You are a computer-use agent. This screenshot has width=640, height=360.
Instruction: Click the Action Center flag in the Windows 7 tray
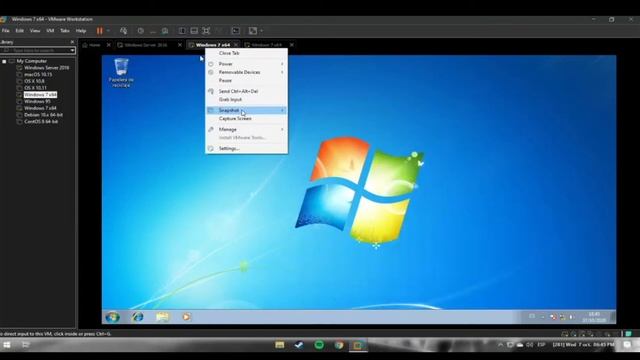point(553,317)
